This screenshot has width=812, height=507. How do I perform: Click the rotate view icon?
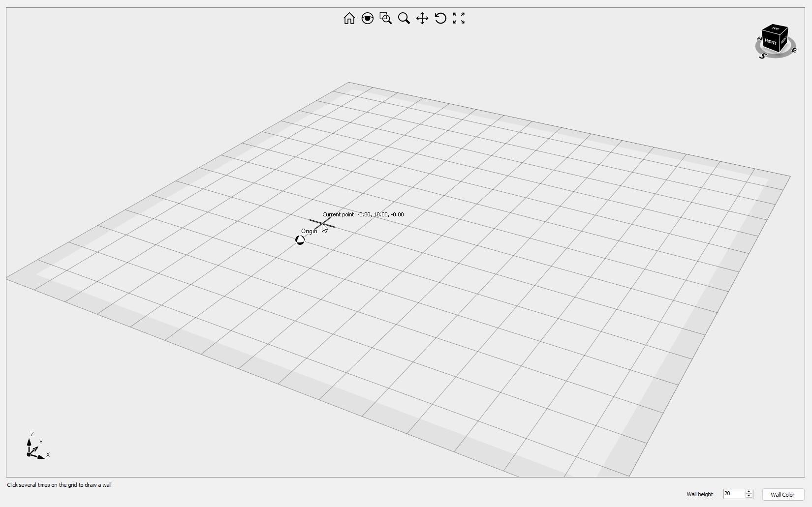coord(440,18)
